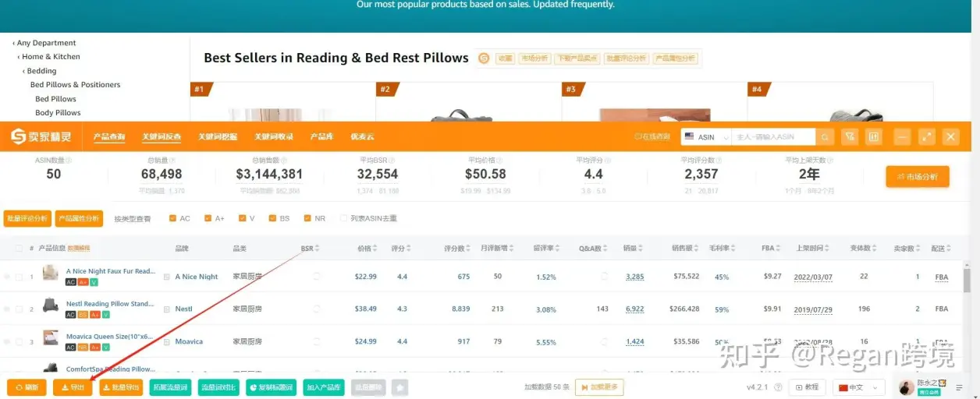Image resolution: width=980 pixels, height=399 pixels.
Task: Sort by 评分数 column header
Action: pos(456,249)
